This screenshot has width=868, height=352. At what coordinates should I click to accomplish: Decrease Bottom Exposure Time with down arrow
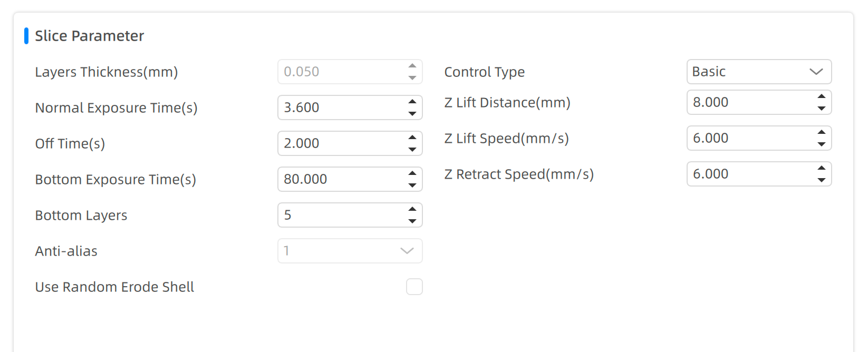click(412, 185)
